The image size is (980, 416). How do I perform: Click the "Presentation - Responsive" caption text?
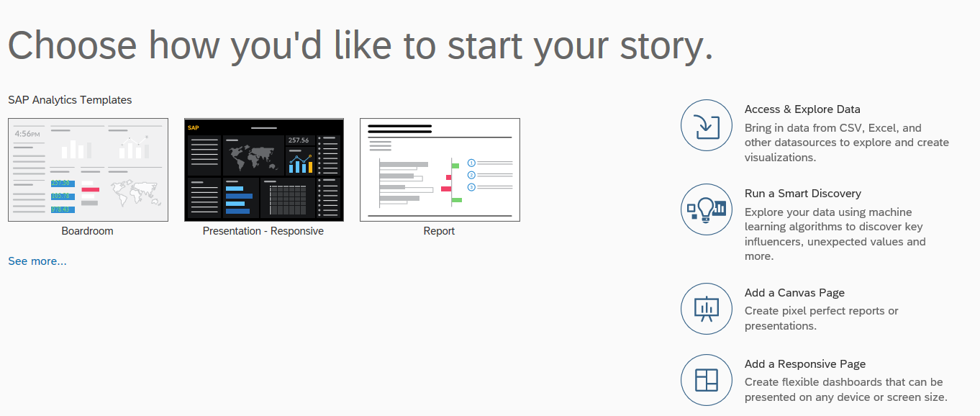(263, 231)
